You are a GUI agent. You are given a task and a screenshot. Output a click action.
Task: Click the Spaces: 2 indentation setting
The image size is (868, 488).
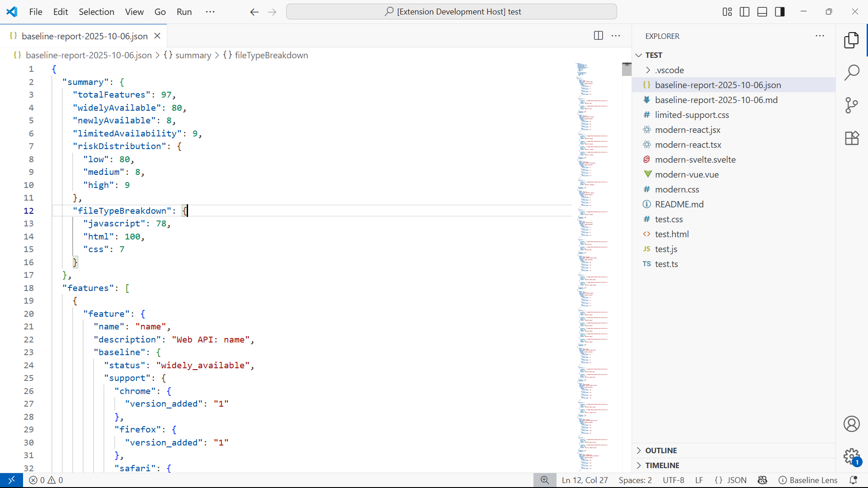point(635,480)
